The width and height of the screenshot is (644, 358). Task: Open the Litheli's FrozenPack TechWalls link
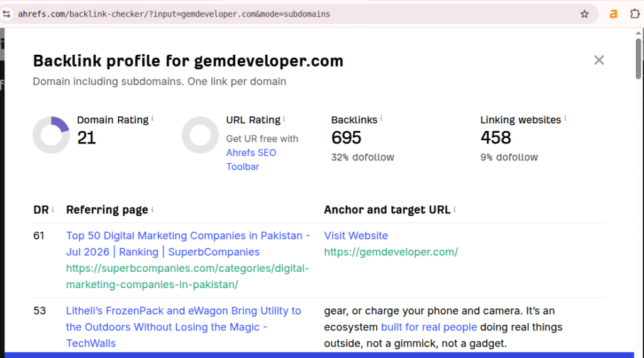184,327
